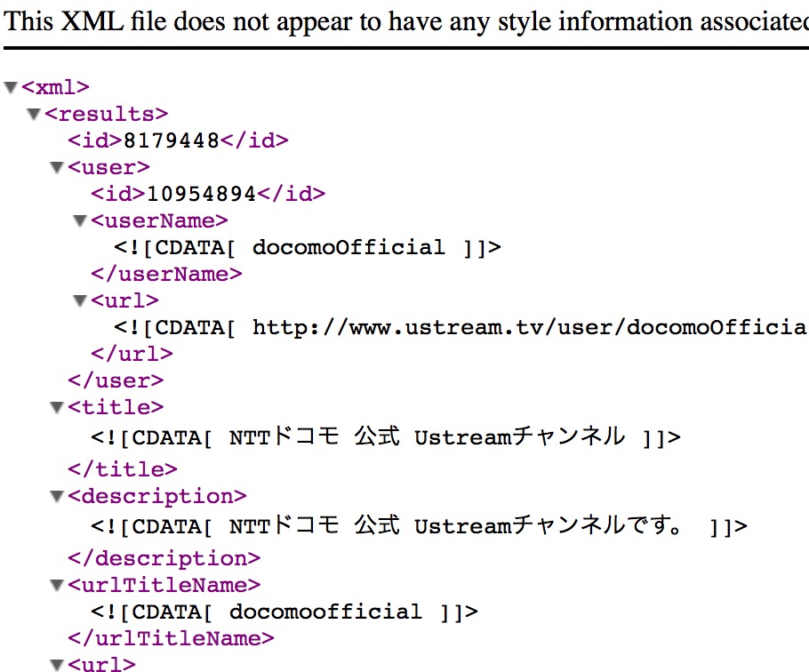Click the ustream.tv user URL text
This screenshot has width=809, height=672.
click(530, 327)
